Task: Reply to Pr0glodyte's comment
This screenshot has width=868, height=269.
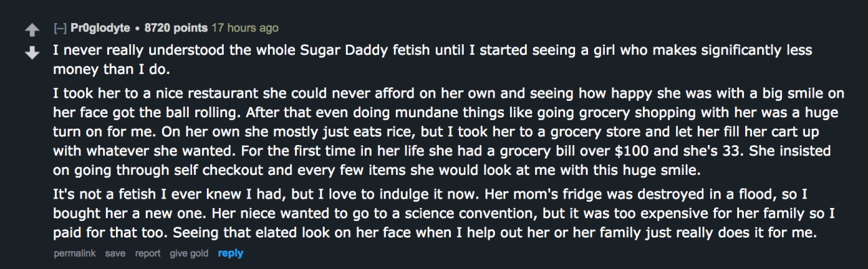Action: [x=231, y=253]
